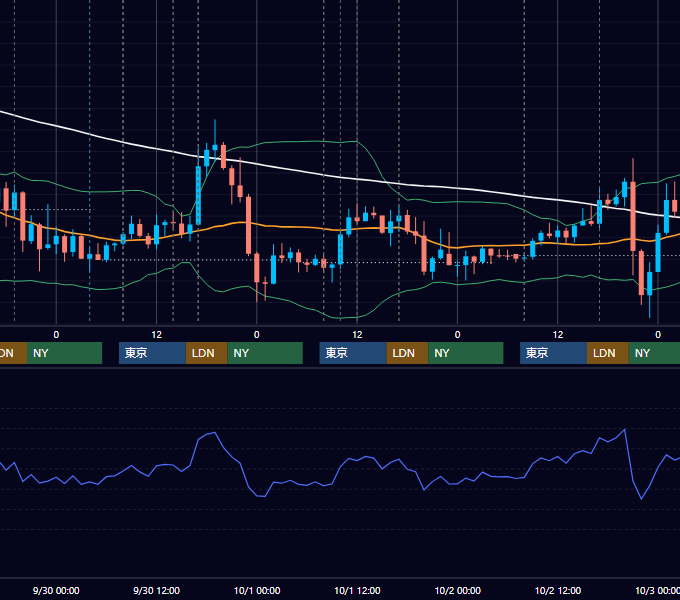Screen dimensions: 680x600
Task: Click the hour label 12 above 9/30 12:00
Action: [157, 335]
